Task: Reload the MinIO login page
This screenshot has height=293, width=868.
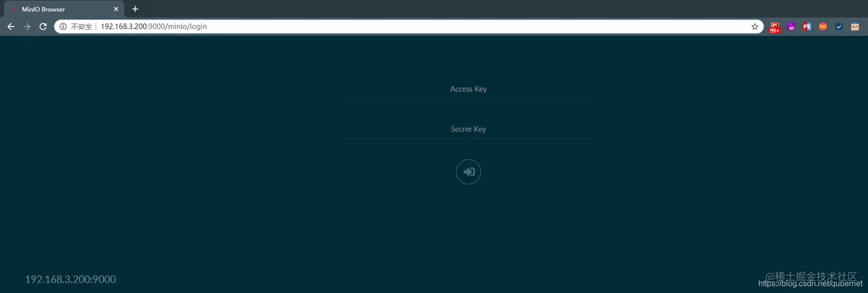Action: [43, 26]
